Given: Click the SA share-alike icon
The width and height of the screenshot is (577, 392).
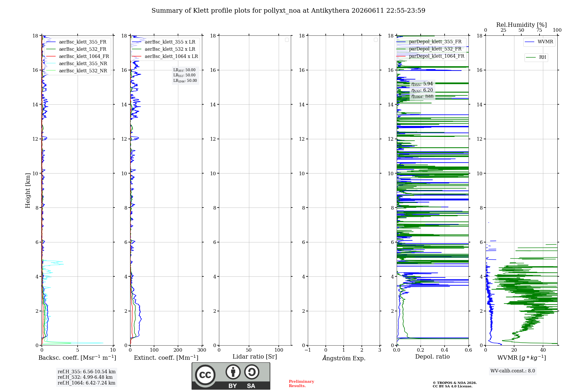Looking at the screenshot, I should point(252,372).
